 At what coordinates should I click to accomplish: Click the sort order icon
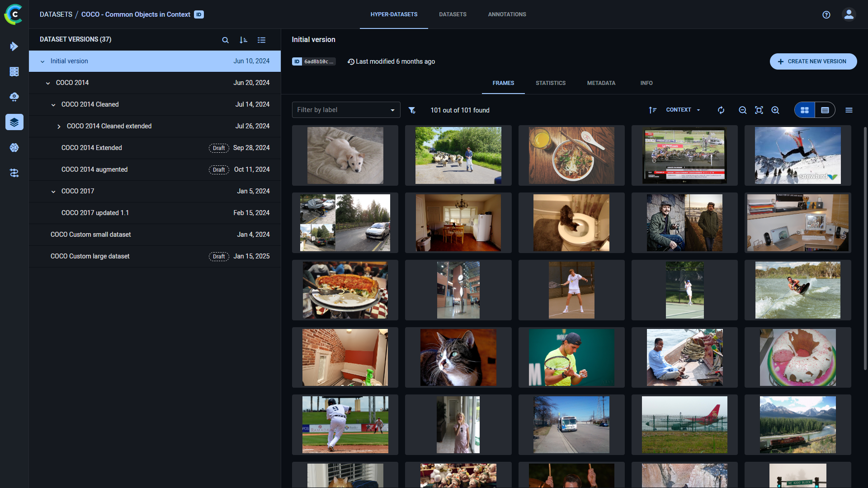pos(243,40)
